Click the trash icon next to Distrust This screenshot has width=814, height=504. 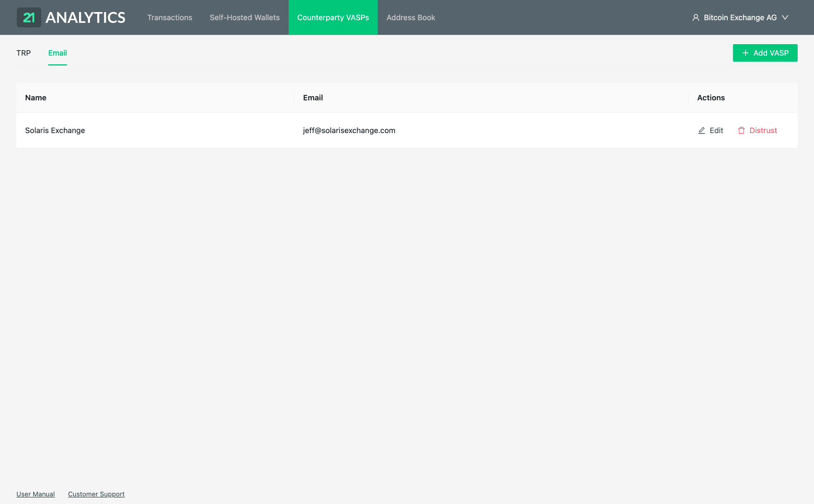[741, 130]
